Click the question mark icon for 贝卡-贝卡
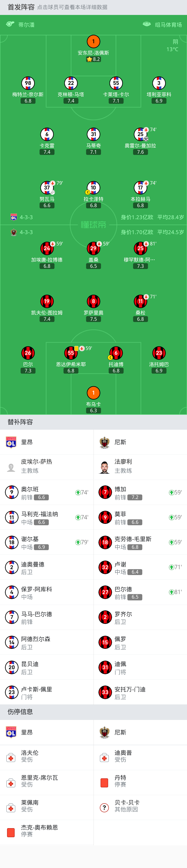Viewport: 187px width, 868px height. point(104,808)
